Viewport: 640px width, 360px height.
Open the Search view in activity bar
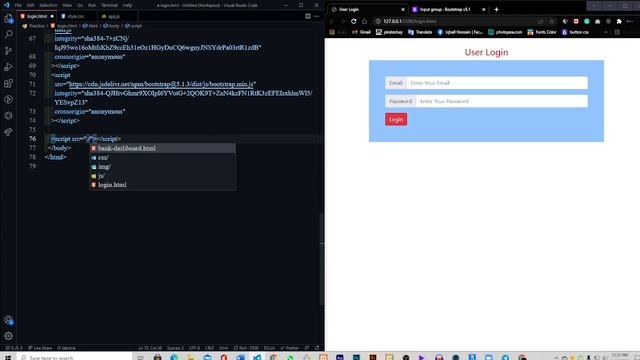point(8,34)
